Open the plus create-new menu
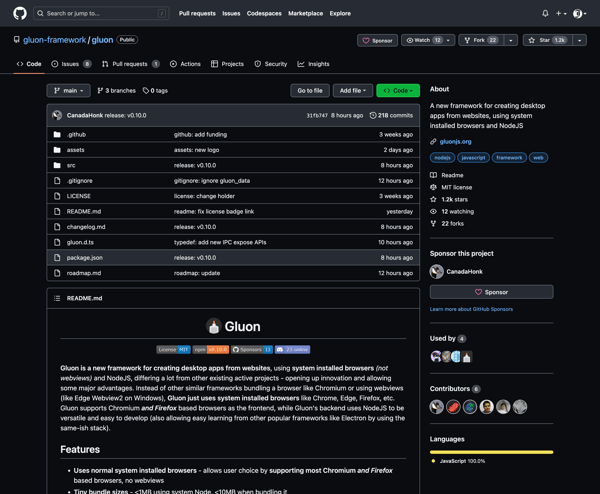 (x=561, y=13)
